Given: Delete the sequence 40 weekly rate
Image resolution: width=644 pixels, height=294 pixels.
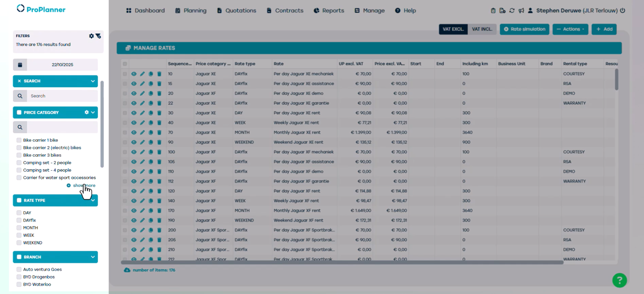Looking at the screenshot, I should (159, 123).
